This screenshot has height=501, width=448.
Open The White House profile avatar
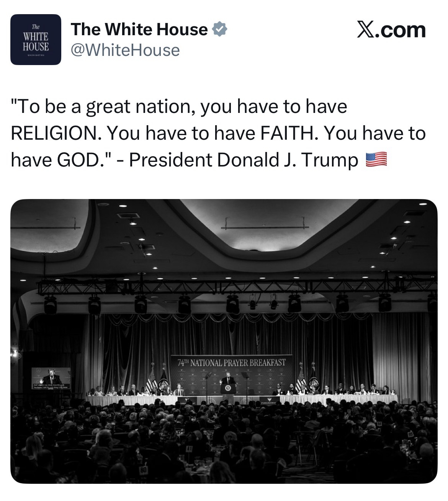click(x=36, y=39)
